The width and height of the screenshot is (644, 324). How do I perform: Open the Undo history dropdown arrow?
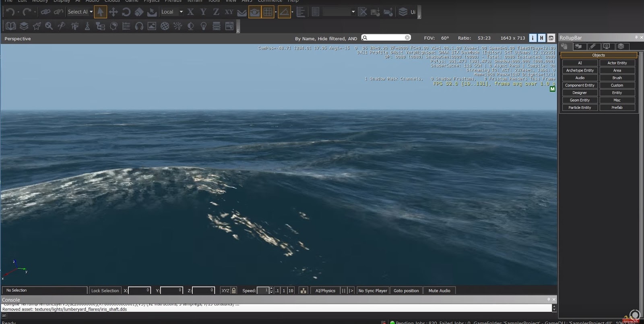coord(18,12)
